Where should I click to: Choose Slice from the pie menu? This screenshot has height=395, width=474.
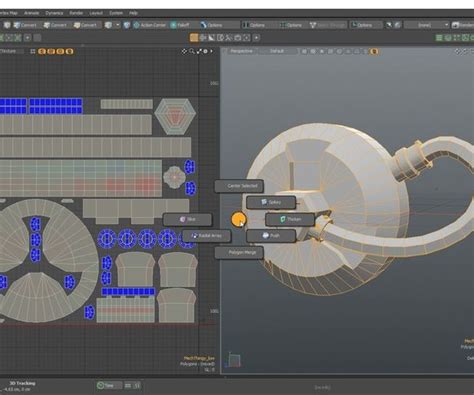187,219
